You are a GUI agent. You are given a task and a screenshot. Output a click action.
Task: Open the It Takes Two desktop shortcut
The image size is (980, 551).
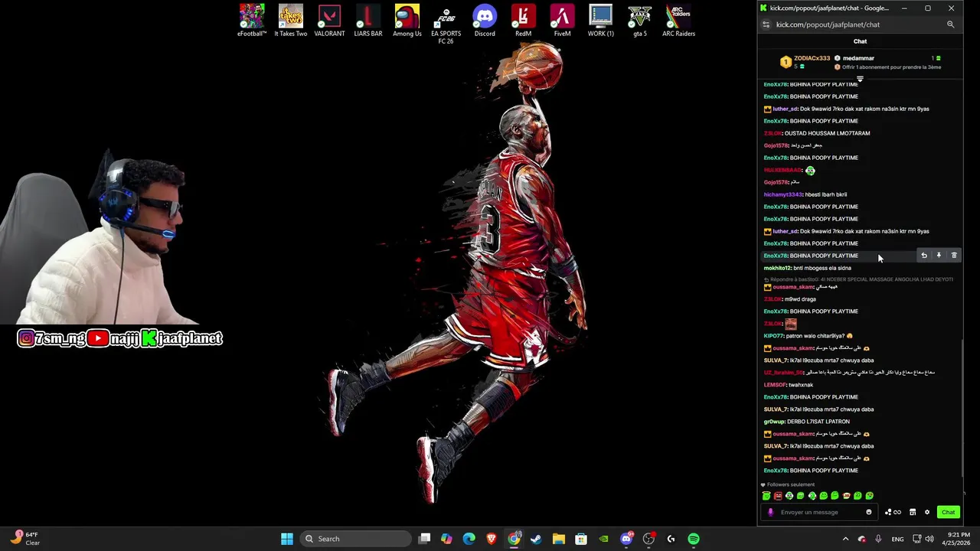click(x=290, y=21)
